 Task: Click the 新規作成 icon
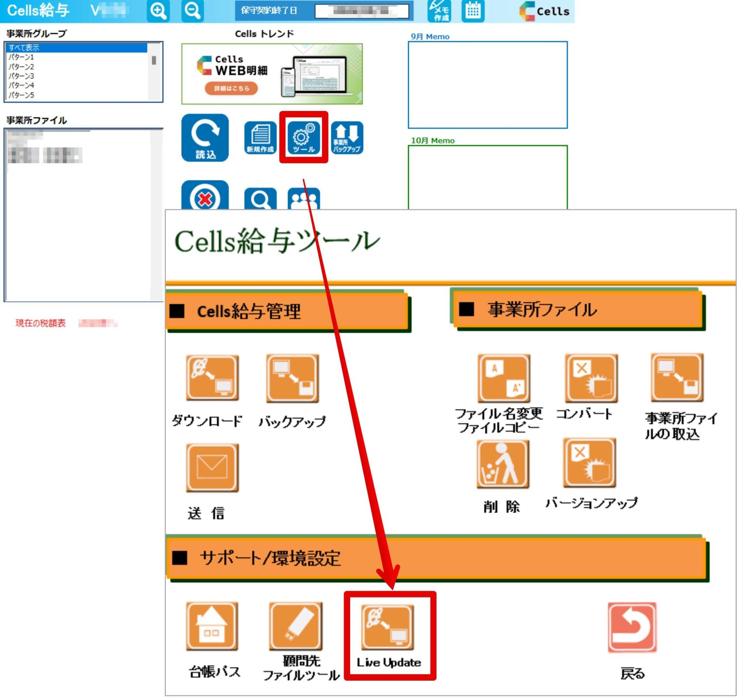click(x=260, y=138)
